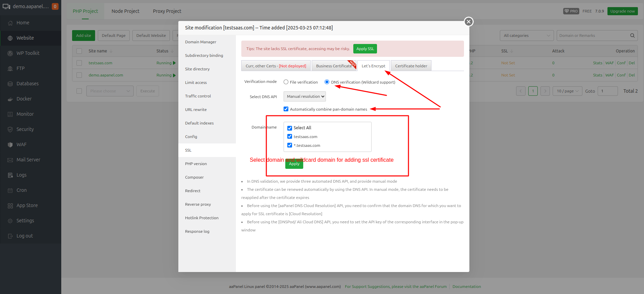Screen dimensions: 644x294
Task: Click the App Store grid icon
Action: 10,206
